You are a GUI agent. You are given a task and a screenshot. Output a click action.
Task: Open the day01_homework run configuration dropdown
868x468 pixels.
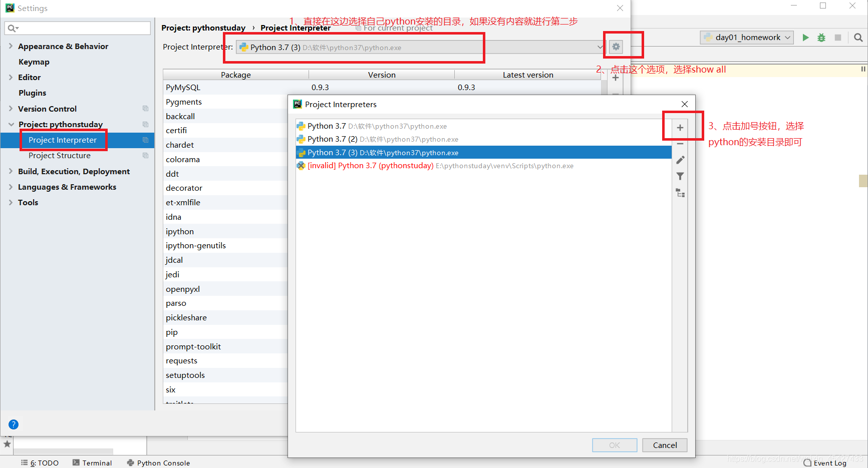click(747, 38)
